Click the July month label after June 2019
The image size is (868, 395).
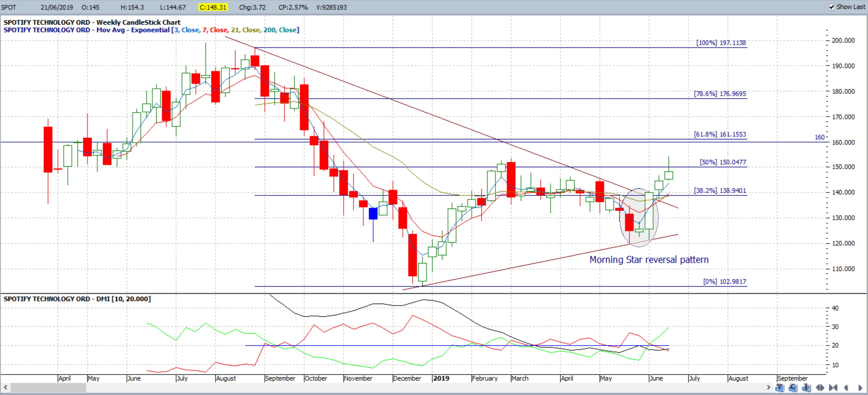coord(694,378)
